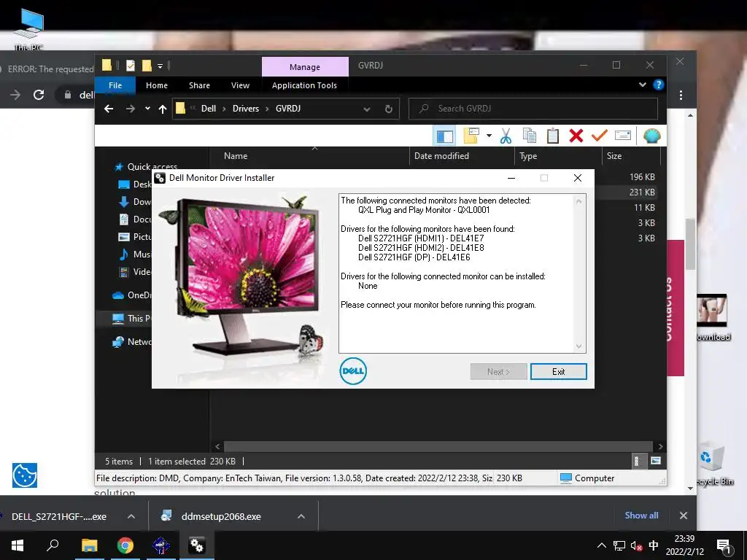747x560 pixels.
Task: Click the 196 KB file size row
Action: [642, 177]
